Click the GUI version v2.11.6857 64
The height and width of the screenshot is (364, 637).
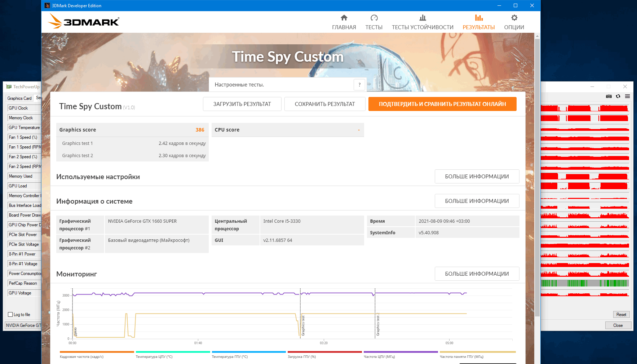click(x=278, y=240)
